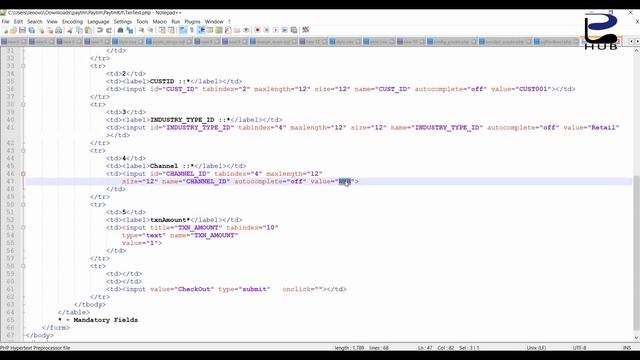
Task: Collapse the fold marker at line 33
Action: coord(23,66)
